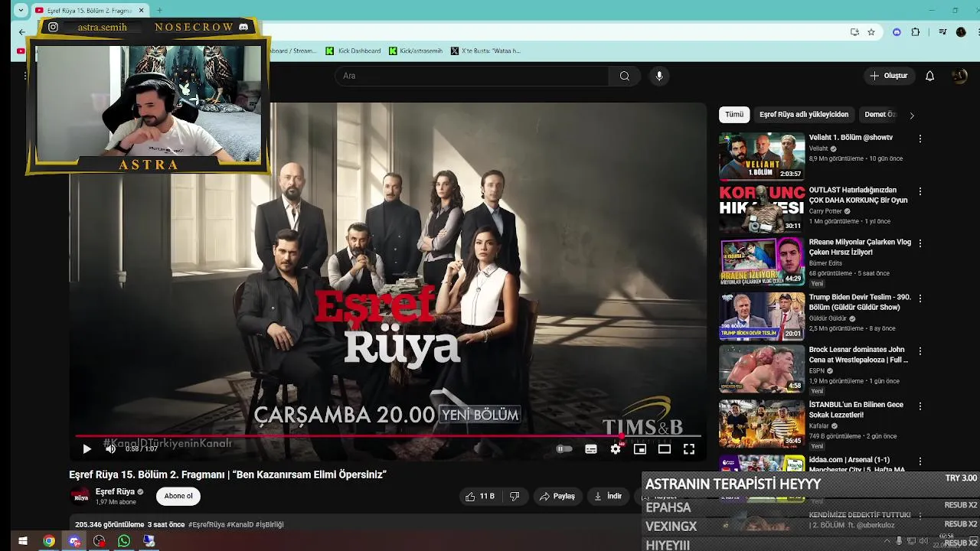The height and width of the screenshot is (551, 980).
Task: Click the Eşref Rüya 15. Bölüm video title
Action: (x=227, y=474)
